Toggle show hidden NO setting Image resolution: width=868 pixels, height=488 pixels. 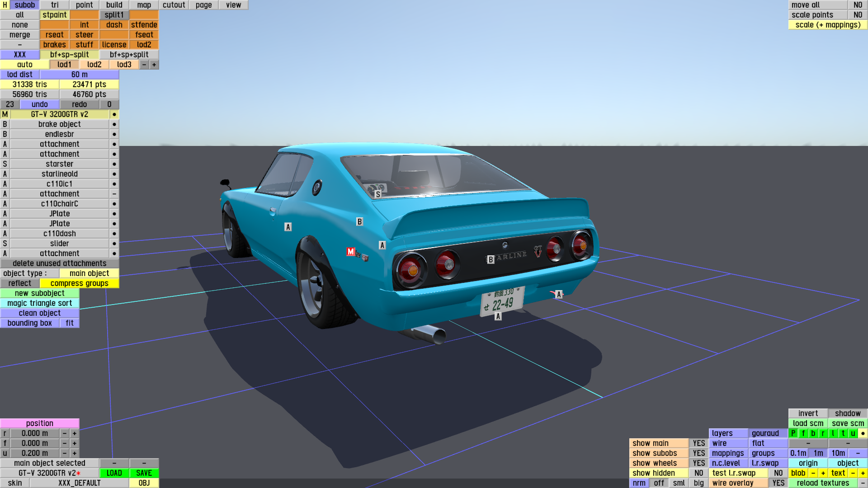698,473
